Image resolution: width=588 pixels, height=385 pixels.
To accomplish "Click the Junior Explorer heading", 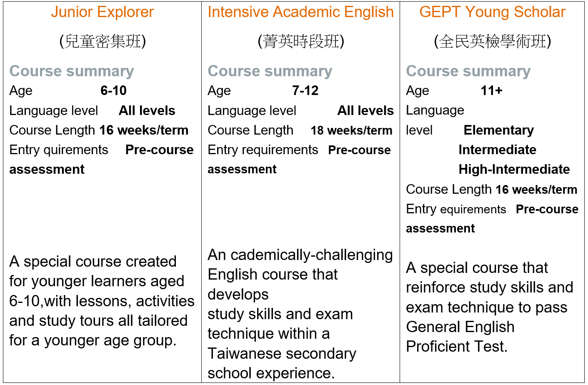I will point(103,12).
